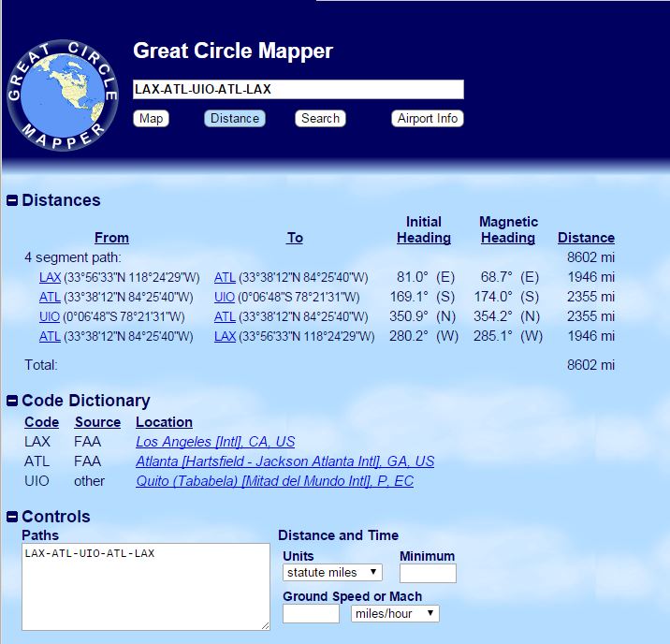This screenshot has width=670, height=644.
Task: Click the 169.1° (S) initial heading
Action: (x=422, y=297)
